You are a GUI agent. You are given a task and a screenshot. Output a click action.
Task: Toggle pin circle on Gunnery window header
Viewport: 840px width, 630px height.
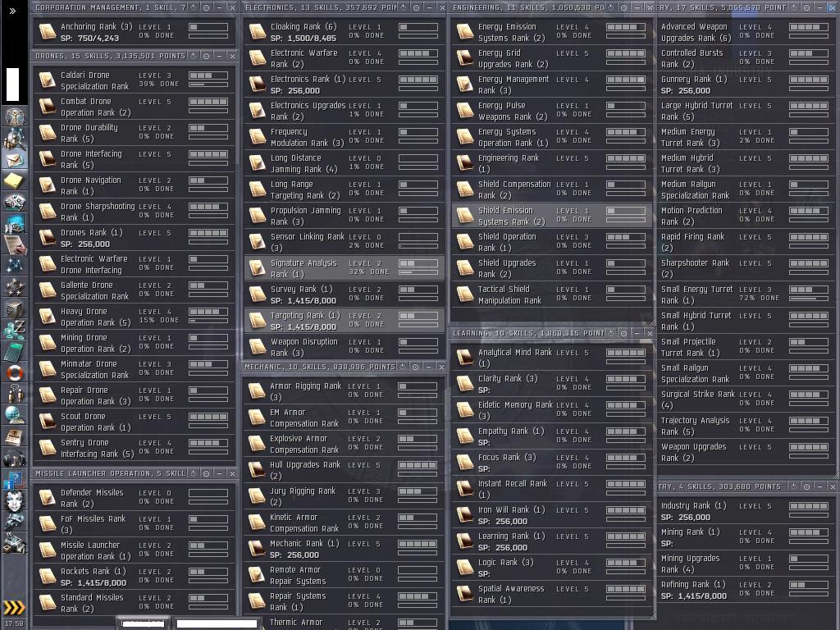[807, 7]
